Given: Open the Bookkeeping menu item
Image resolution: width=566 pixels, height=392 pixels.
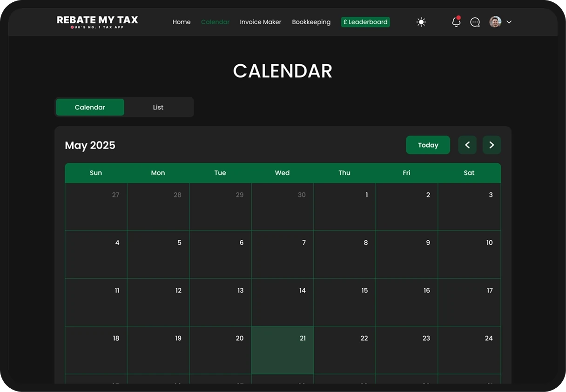Looking at the screenshot, I should point(311,22).
